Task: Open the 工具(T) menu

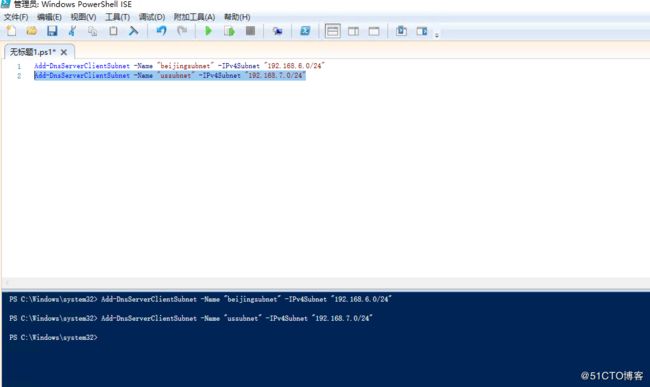Action: pos(117,17)
